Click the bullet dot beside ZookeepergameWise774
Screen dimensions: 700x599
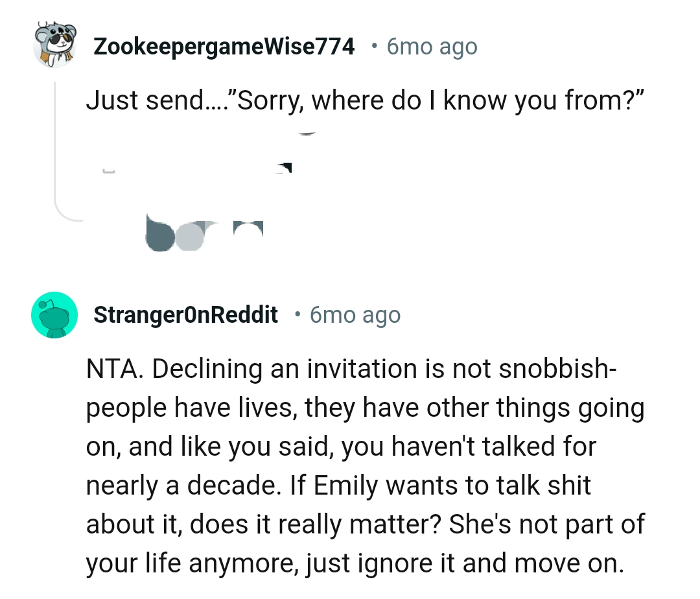click(x=374, y=47)
